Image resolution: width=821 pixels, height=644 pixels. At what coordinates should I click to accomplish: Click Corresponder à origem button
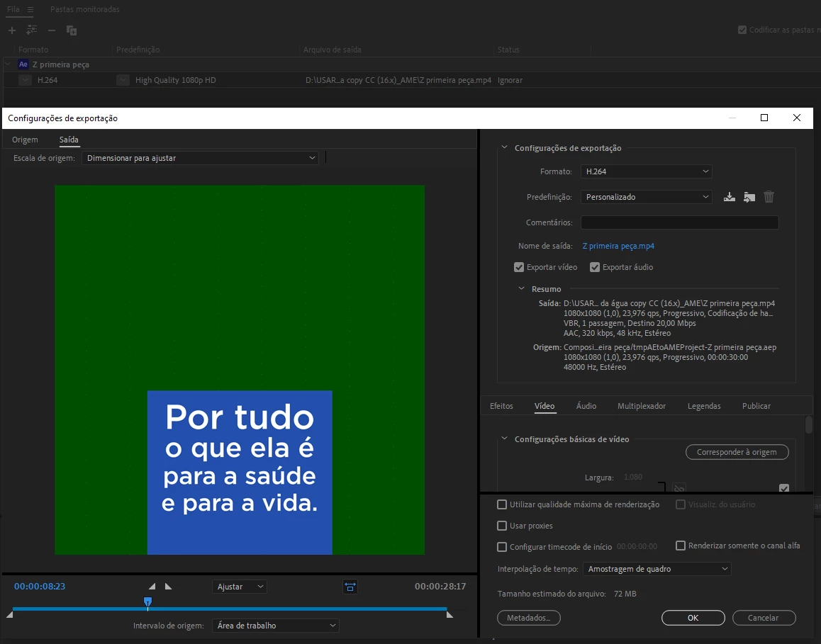pyautogui.click(x=737, y=452)
